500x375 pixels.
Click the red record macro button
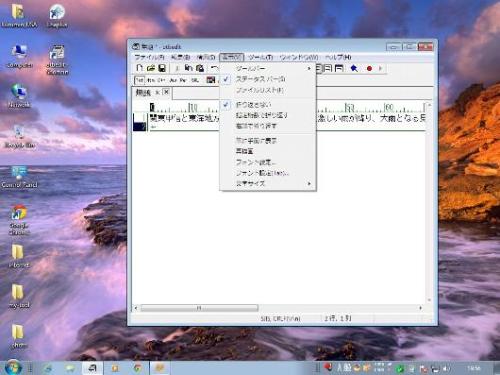point(369,68)
